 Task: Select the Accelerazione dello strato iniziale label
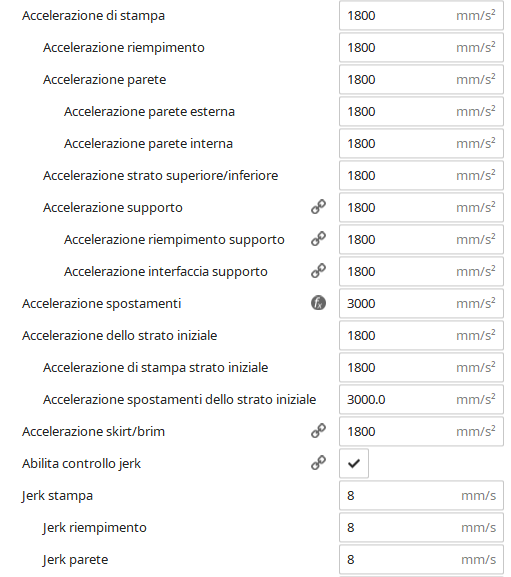tap(120, 336)
